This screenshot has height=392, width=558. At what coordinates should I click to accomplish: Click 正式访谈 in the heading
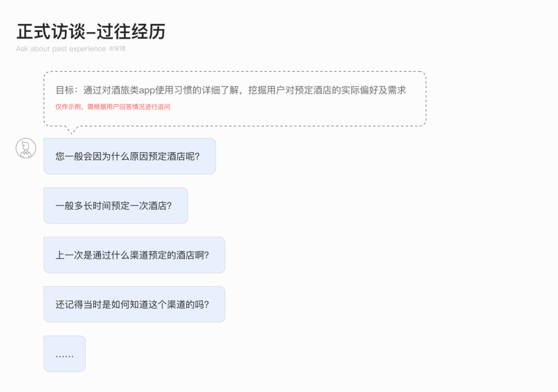[x=51, y=32]
